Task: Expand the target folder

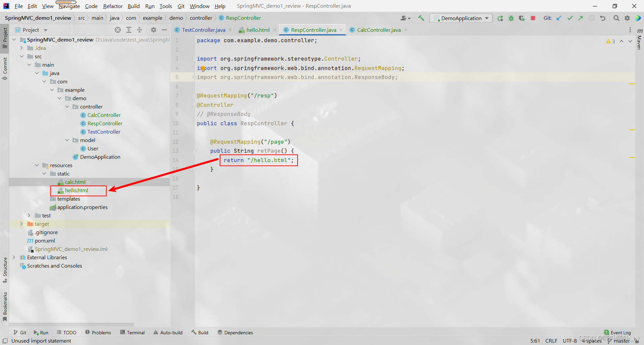Action: 22,224
